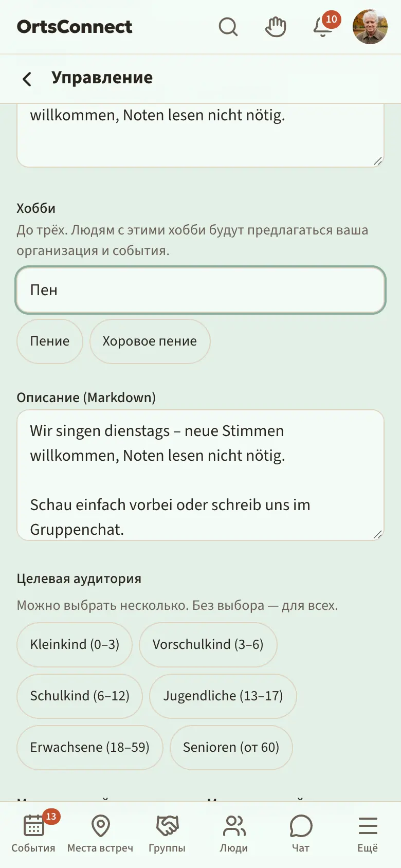This screenshot has height=868, width=401.
Task: Open the Группы handshake tab
Action: pyautogui.click(x=167, y=834)
